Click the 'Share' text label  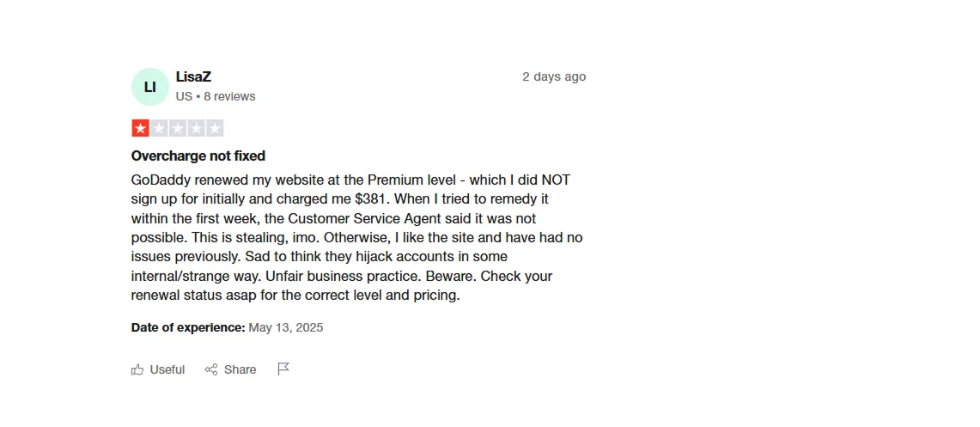240,369
